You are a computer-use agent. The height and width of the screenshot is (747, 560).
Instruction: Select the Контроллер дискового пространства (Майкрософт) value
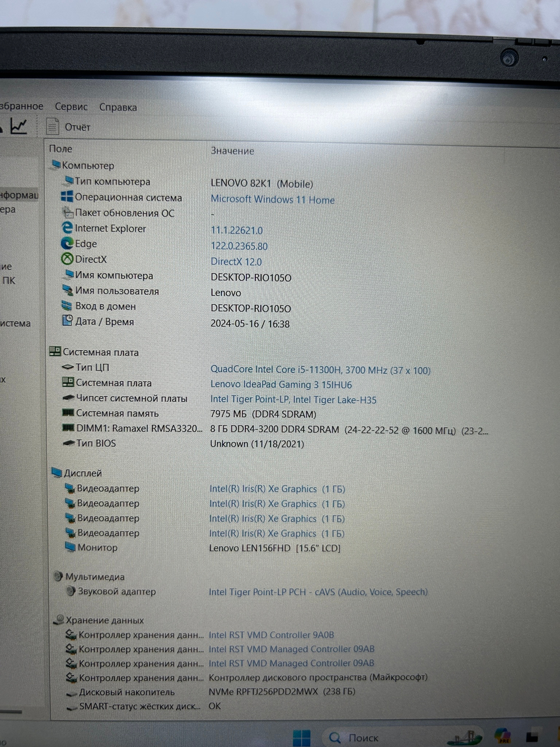(318, 677)
